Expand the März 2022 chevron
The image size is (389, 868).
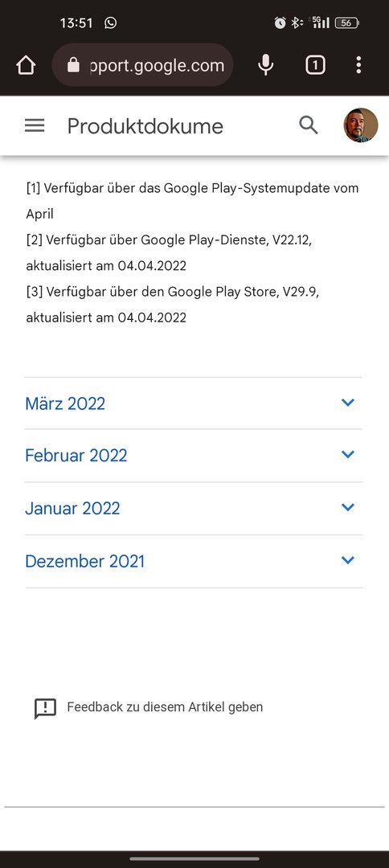tap(347, 403)
